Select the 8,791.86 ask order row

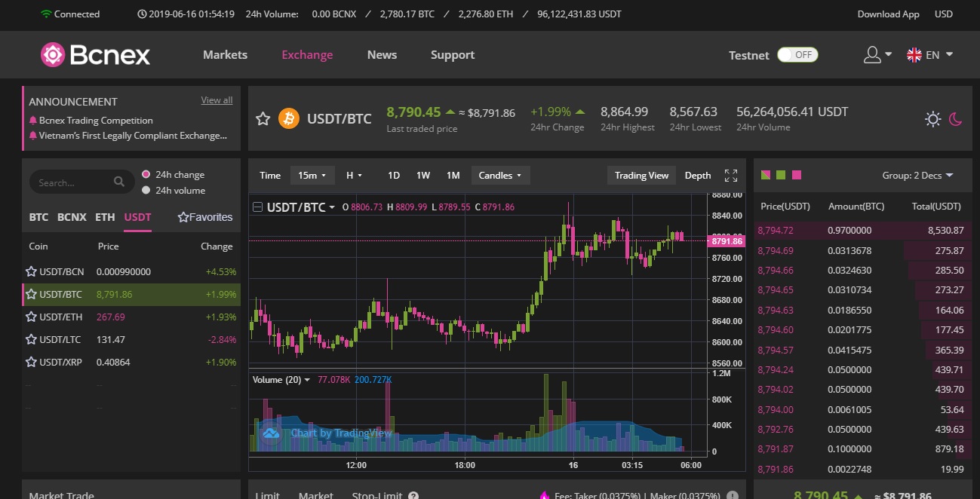[x=862, y=469]
